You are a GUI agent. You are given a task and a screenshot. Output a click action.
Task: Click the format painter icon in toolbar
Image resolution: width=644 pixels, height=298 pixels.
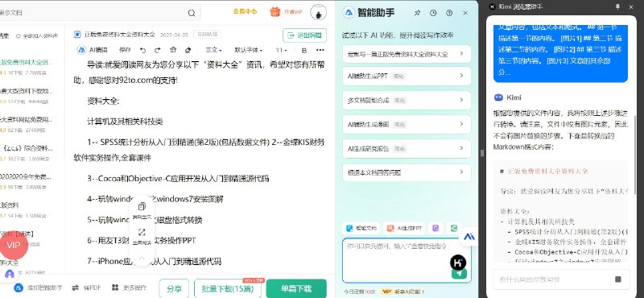click(x=173, y=50)
